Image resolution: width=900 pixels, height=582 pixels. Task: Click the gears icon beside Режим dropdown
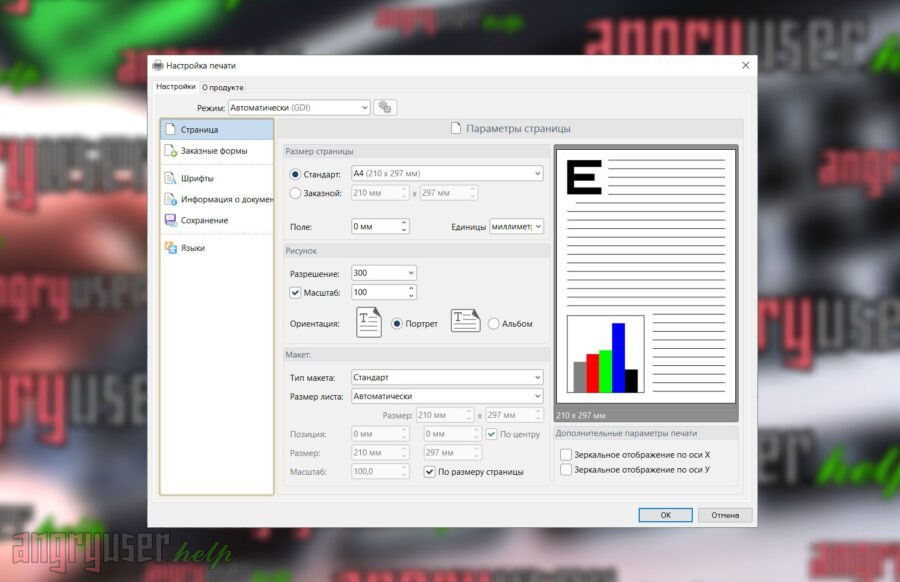[385, 107]
